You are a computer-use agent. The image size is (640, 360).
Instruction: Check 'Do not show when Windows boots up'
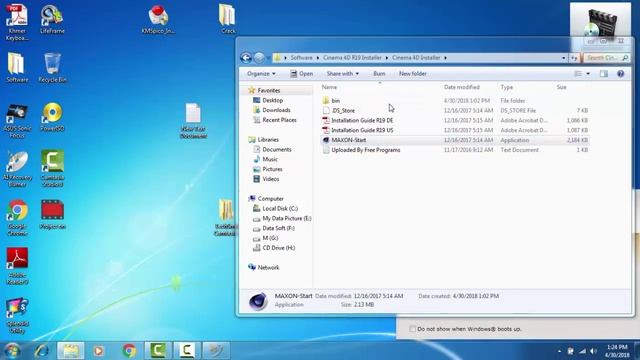[412, 329]
